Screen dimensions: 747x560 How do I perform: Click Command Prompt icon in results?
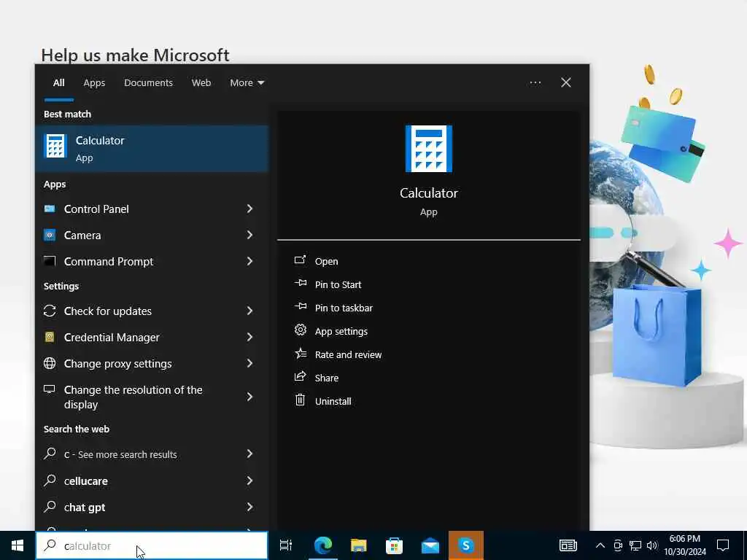point(50,261)
